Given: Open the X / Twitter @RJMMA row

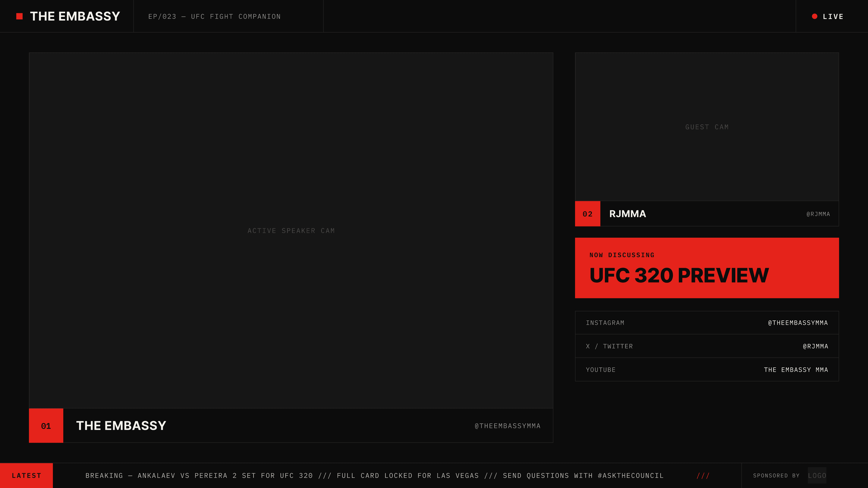Looking at the screenshot, I should coord(707,346).
